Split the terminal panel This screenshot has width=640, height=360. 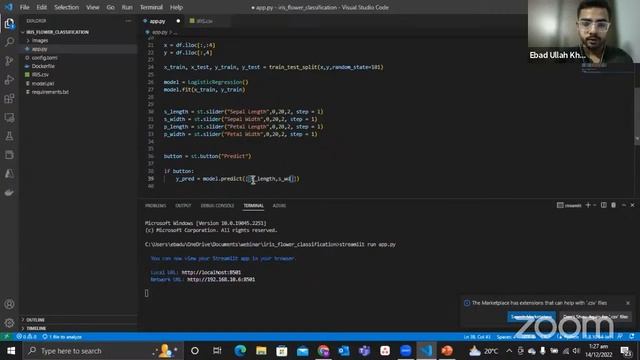click(604, 205)
